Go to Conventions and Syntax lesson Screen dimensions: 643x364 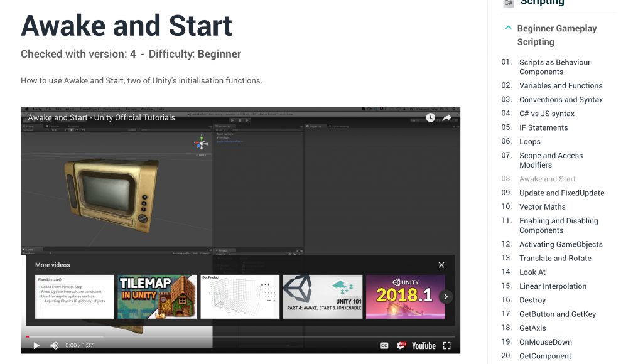(561, 100)
